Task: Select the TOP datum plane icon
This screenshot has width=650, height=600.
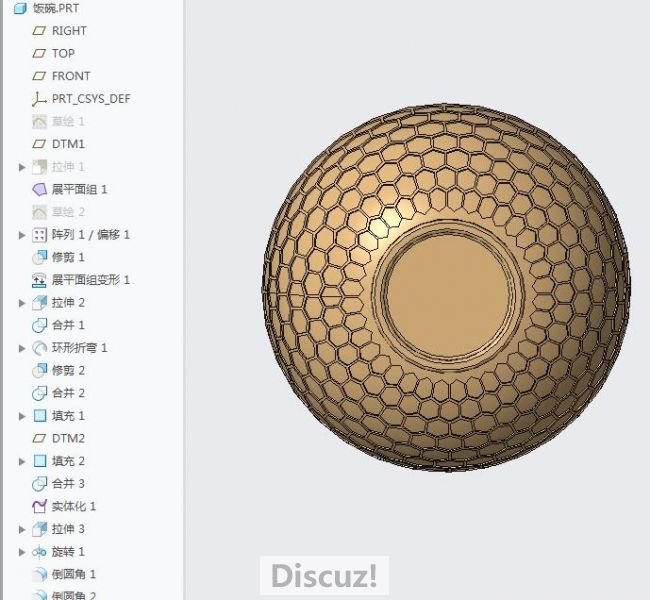Action: tap(39, 53)
